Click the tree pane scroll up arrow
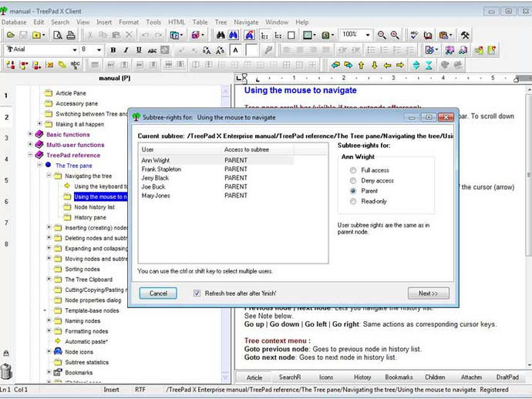Image resolution: width=532 pixels, height=399 pixels. [x=226, y=92]
